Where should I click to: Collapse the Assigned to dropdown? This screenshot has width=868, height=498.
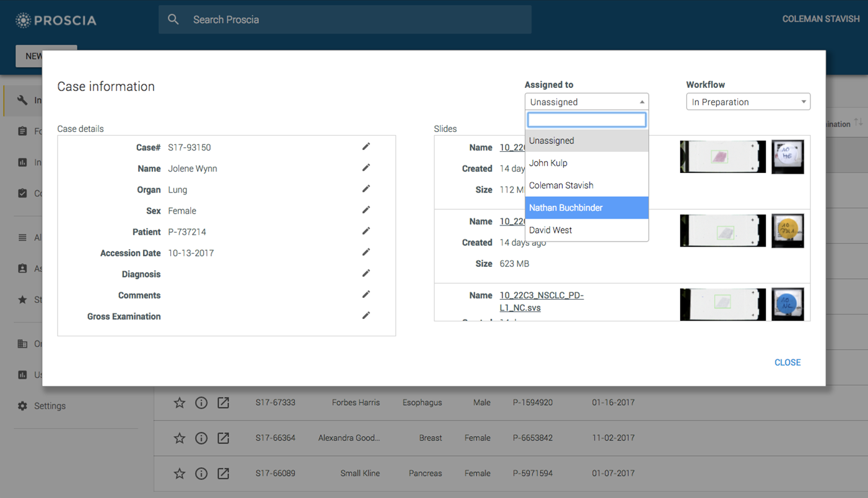point(586,102)
